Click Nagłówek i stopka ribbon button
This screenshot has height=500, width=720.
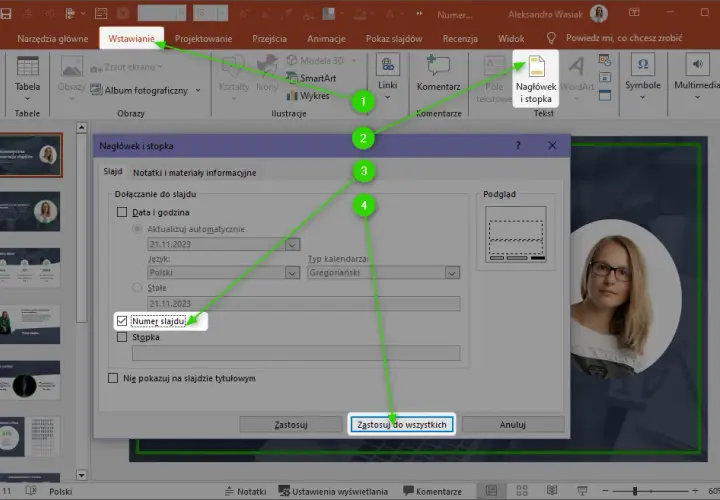(x=536, y=79)
